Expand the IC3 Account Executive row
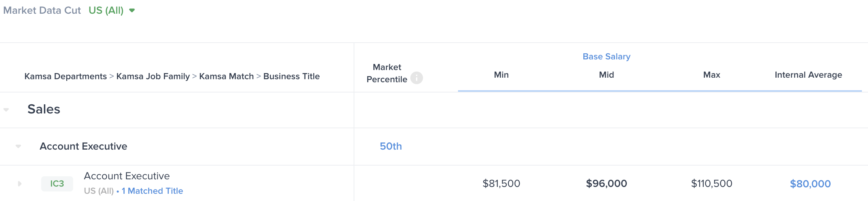 pos(19,184)
